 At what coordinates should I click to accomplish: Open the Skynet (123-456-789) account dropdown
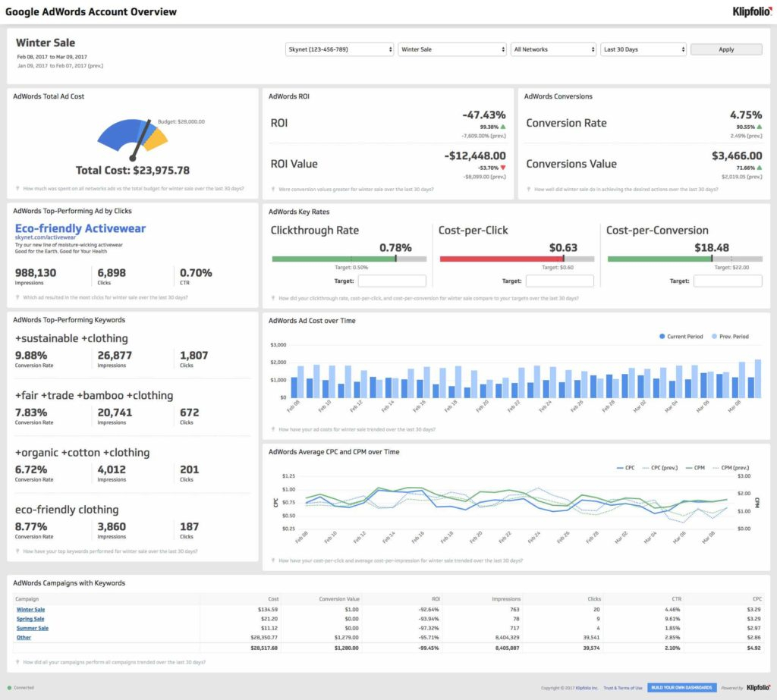(339, 49)
